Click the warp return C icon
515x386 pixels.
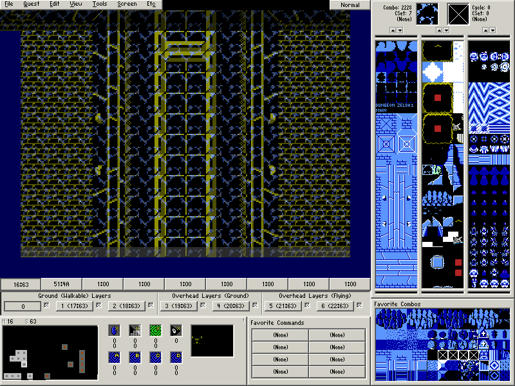click(155, 357)
